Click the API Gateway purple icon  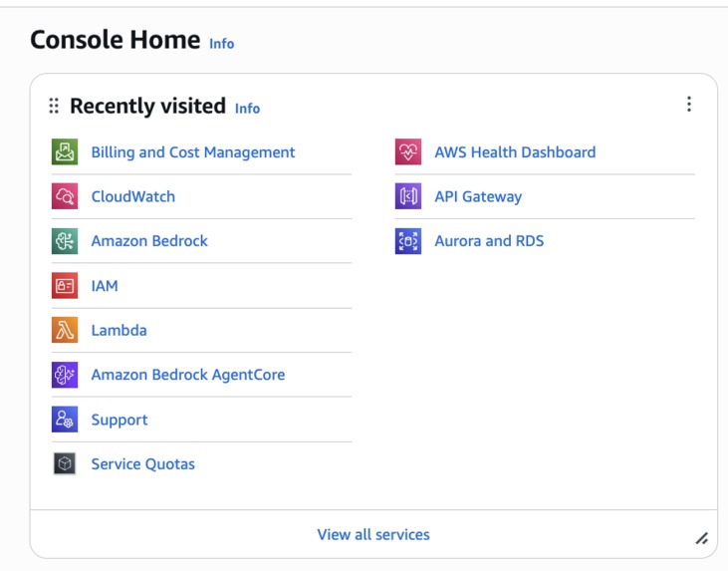point(408,196)
